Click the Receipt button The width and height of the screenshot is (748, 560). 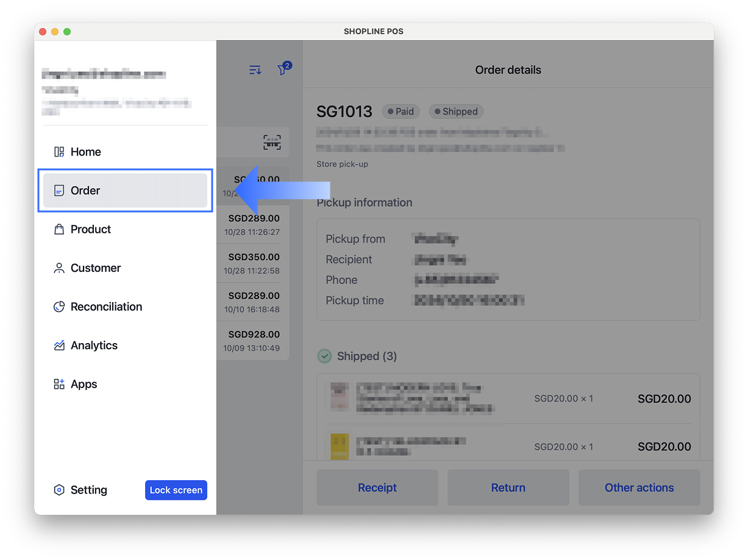377,487
